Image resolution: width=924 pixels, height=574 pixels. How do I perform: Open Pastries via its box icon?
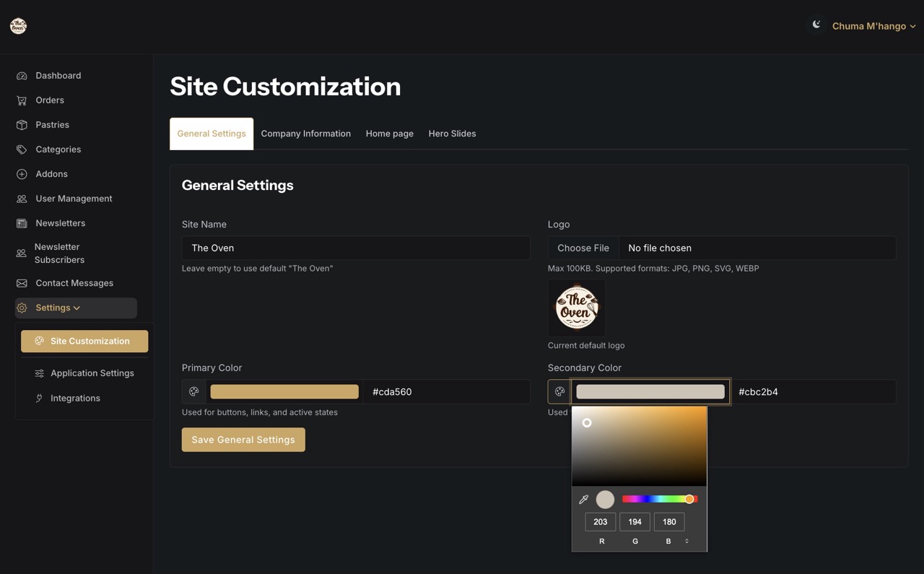pyautogui.click(x=22, y=125)
